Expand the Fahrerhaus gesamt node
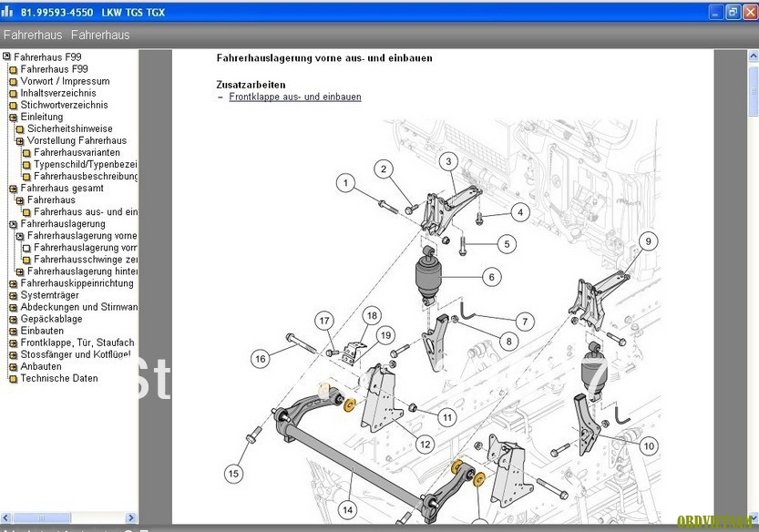This screenshot has width=759, height=532. [13, 189]
